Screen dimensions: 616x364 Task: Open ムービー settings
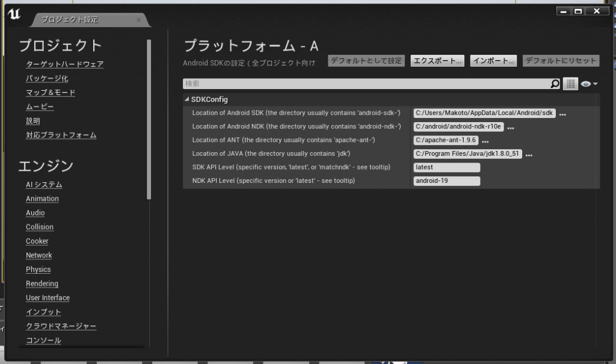(40, 106)
